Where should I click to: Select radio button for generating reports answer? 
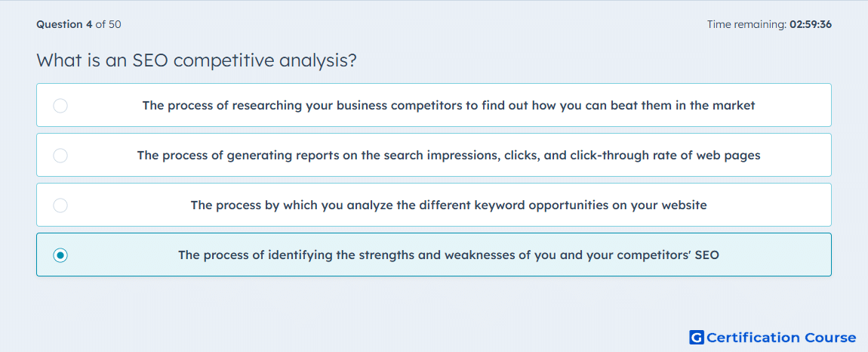60,155
